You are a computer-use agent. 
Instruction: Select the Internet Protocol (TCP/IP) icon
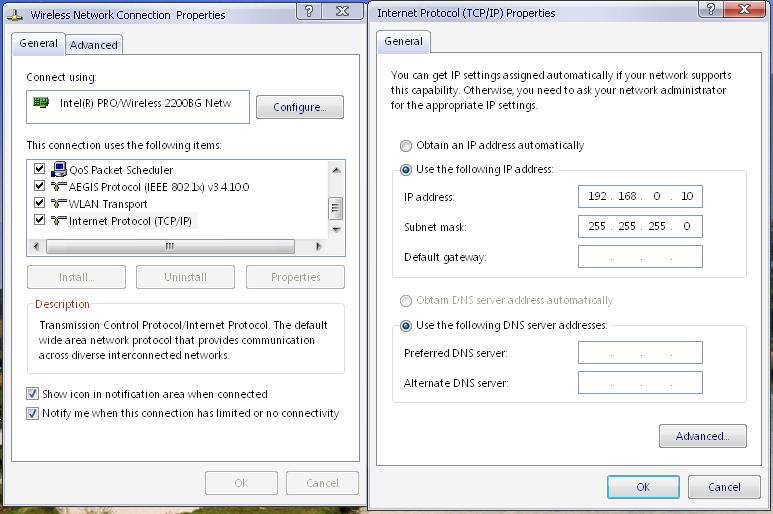[58, 221]
